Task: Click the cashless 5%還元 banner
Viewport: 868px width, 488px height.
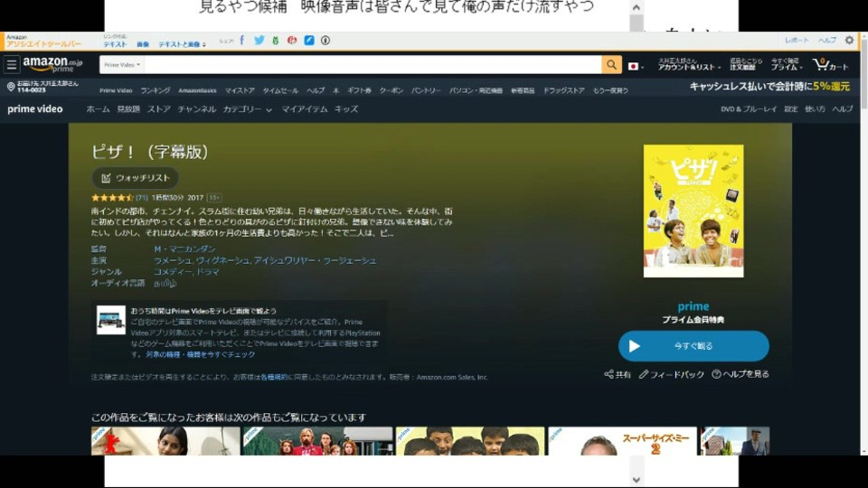Action: (769, 87)
